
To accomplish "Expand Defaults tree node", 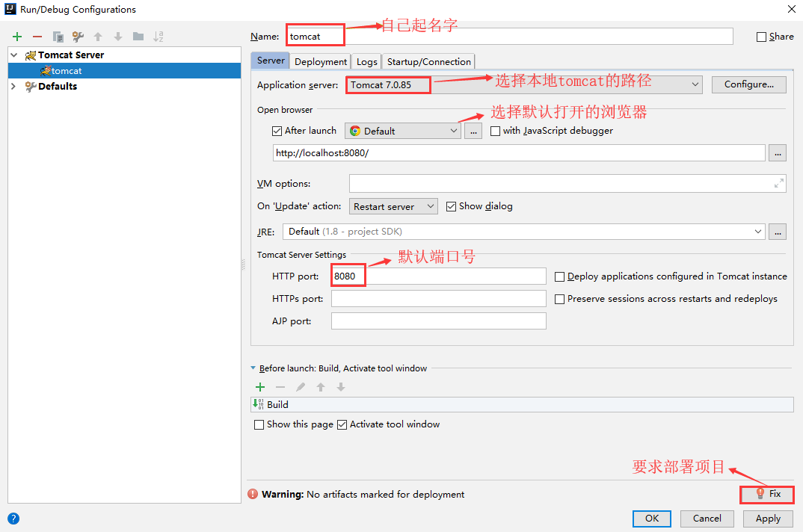I will click(x=13, y=87).
